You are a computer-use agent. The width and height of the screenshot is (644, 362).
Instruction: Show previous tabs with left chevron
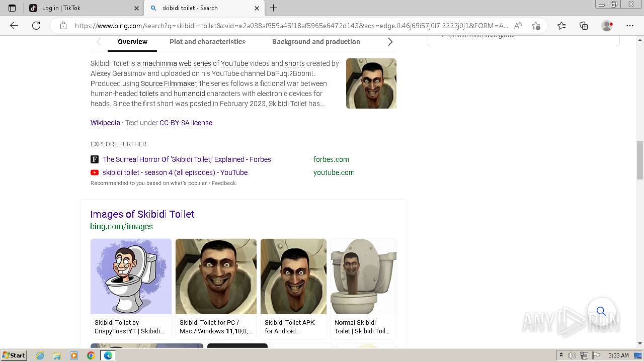tap(99, 42)
